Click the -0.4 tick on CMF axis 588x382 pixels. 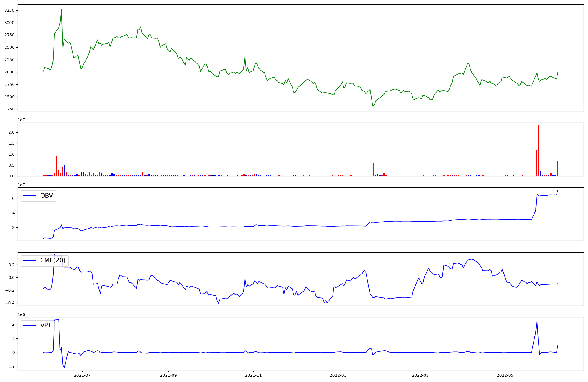click(x=10, y=303)
